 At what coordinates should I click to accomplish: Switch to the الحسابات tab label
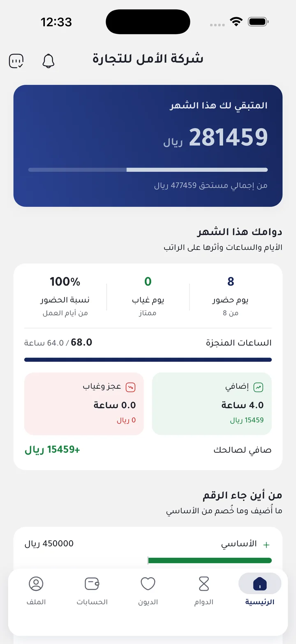click(92, 602)
